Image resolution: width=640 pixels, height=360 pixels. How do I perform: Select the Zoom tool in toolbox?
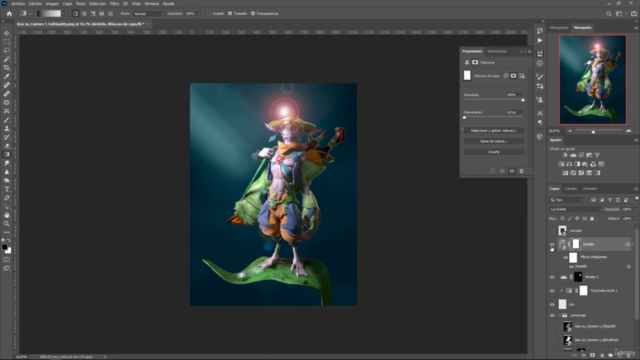7,224
